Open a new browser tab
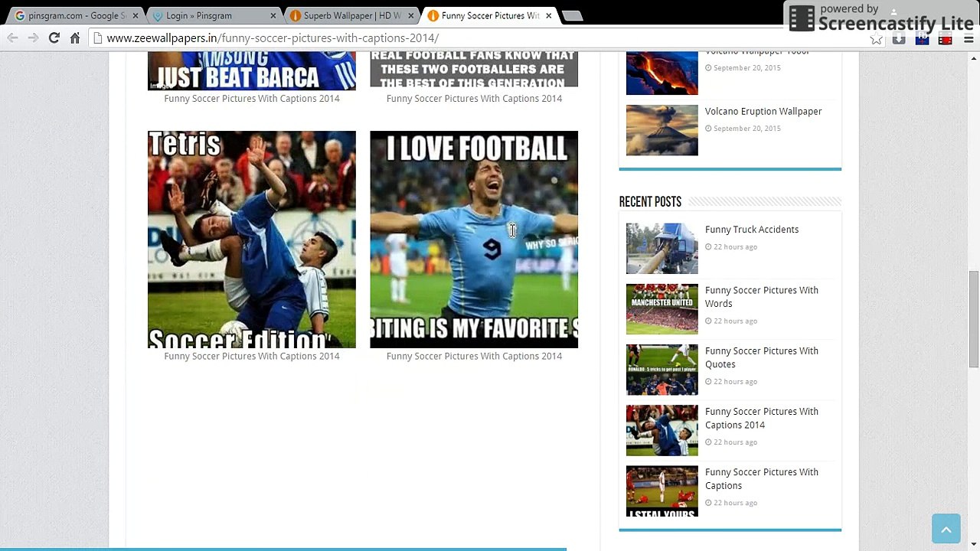Image resolution: width=980 pixels, height=551 pixels. coord(571,15)
